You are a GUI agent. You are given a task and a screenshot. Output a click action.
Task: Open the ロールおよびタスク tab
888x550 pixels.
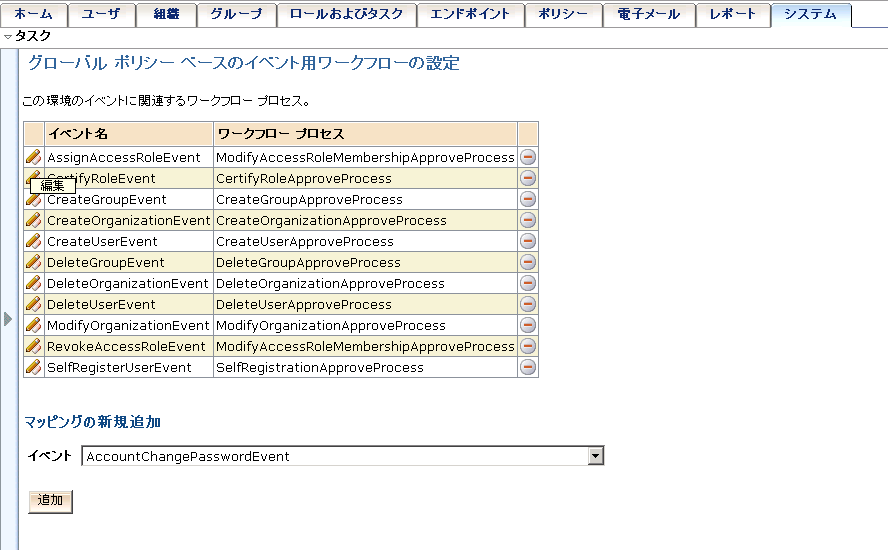[x=346, y=14]
